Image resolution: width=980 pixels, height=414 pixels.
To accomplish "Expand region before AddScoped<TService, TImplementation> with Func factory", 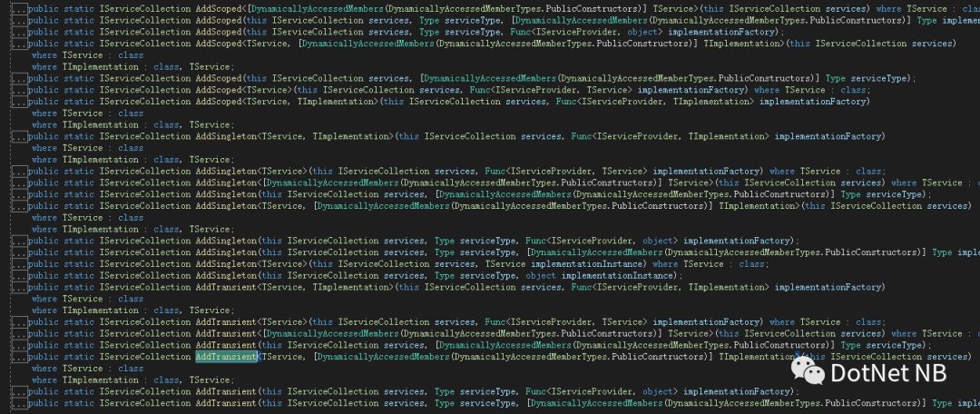I will click(19, 102).
